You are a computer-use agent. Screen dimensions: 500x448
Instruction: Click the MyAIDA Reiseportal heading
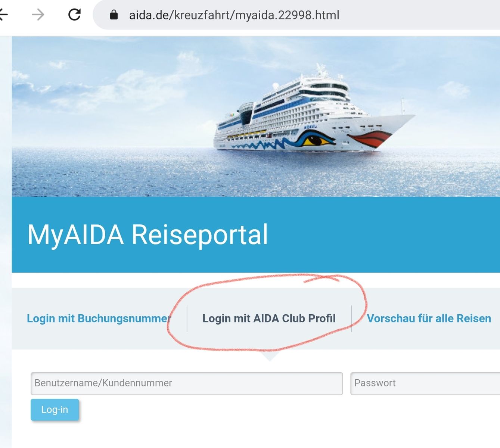pyautogui.click(x=148, y=235)
